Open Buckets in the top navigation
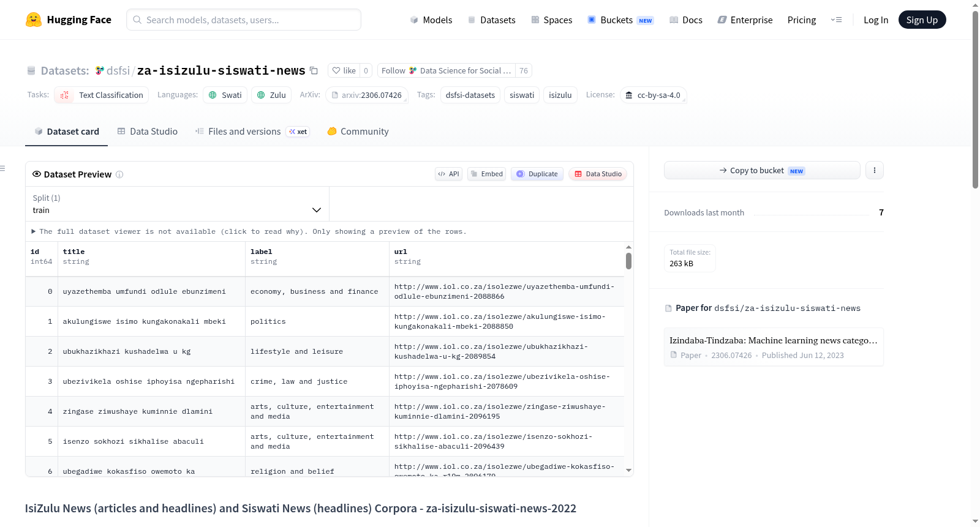The image size is (980, 527). point(620,20)
